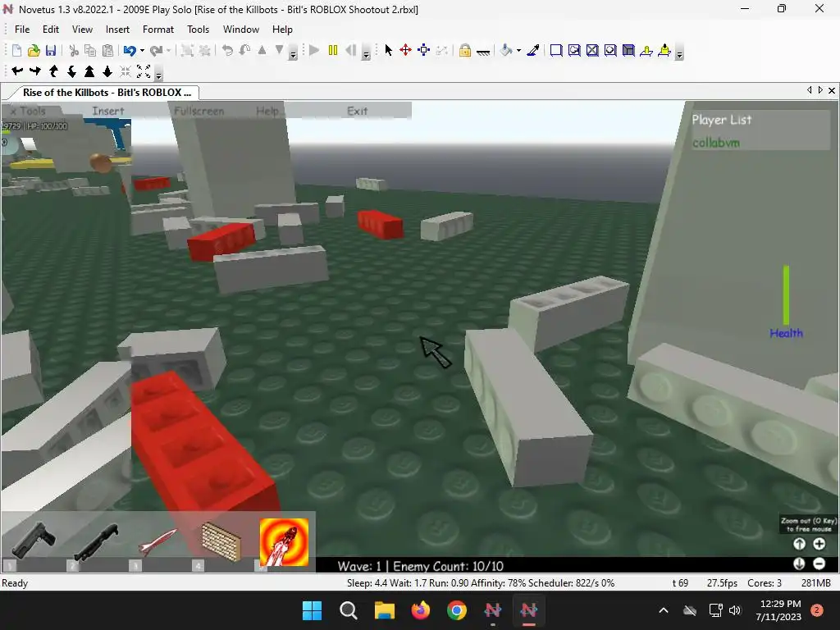
Task: Click the in-game Fullscreen button
Action: tap(199, 111)
